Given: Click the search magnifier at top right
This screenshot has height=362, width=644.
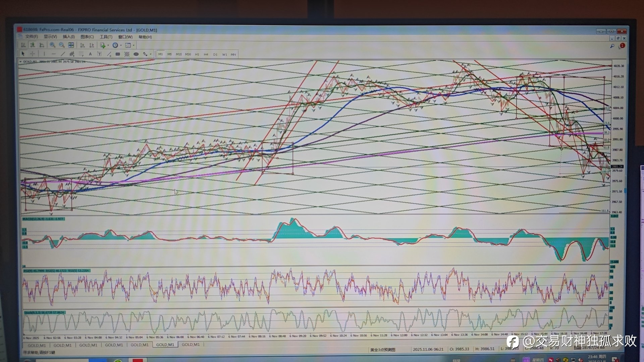Looking at the screenshot, I should coord(612,46).
